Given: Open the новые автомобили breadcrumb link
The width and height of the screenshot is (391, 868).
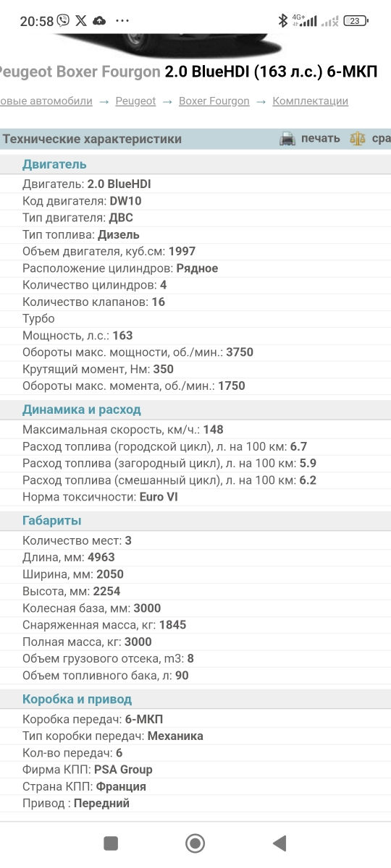Looking at the screenshot, I should (x=46, y=101).
